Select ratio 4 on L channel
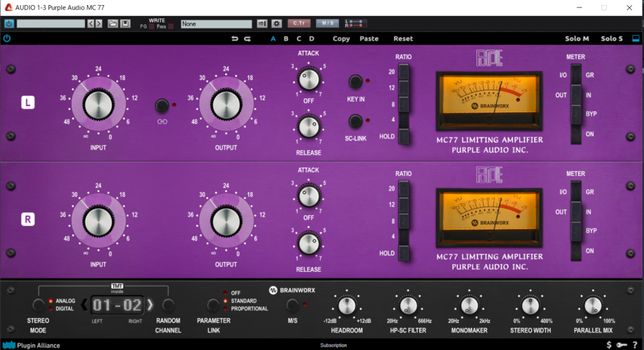The image size is (644, 350). point(404,120)
